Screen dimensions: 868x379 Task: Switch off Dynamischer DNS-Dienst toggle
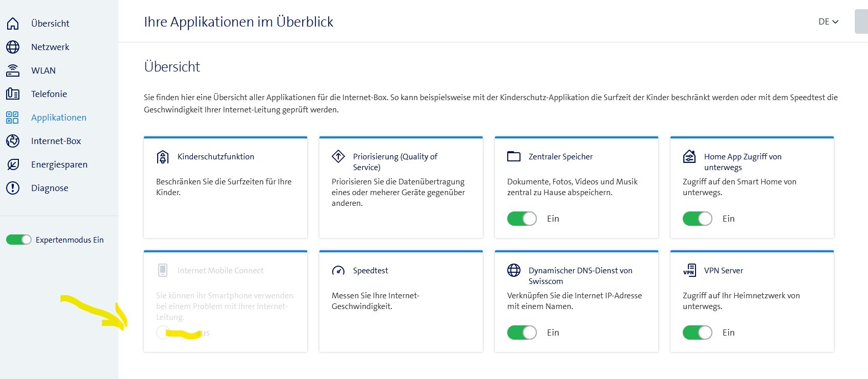522,333
